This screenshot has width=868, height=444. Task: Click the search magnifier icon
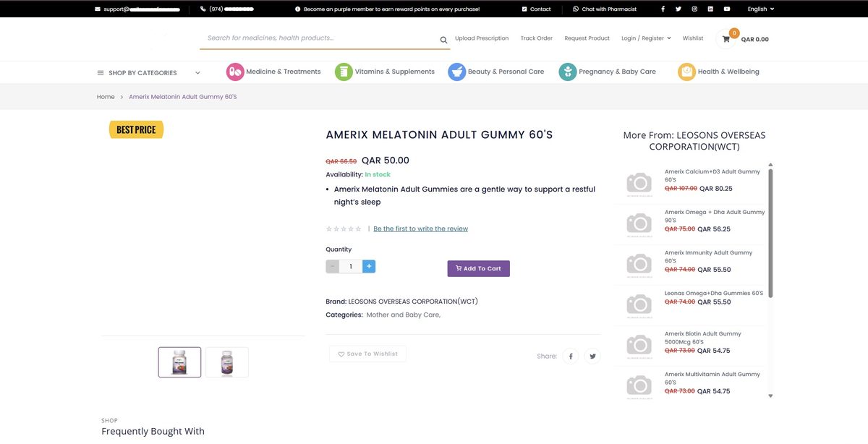pos(444,40)
